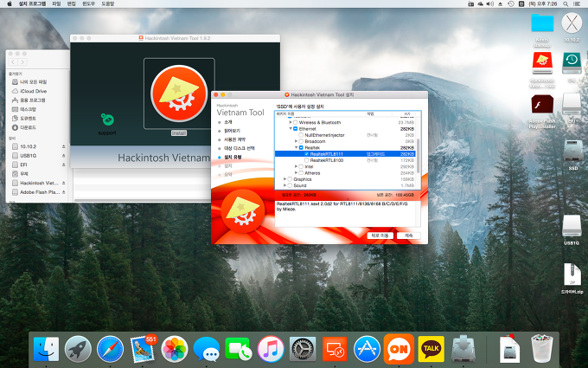Viewport: 588px width, 368px height.
Task: Open App Store from the Dock
Action: tap(367, 349)
